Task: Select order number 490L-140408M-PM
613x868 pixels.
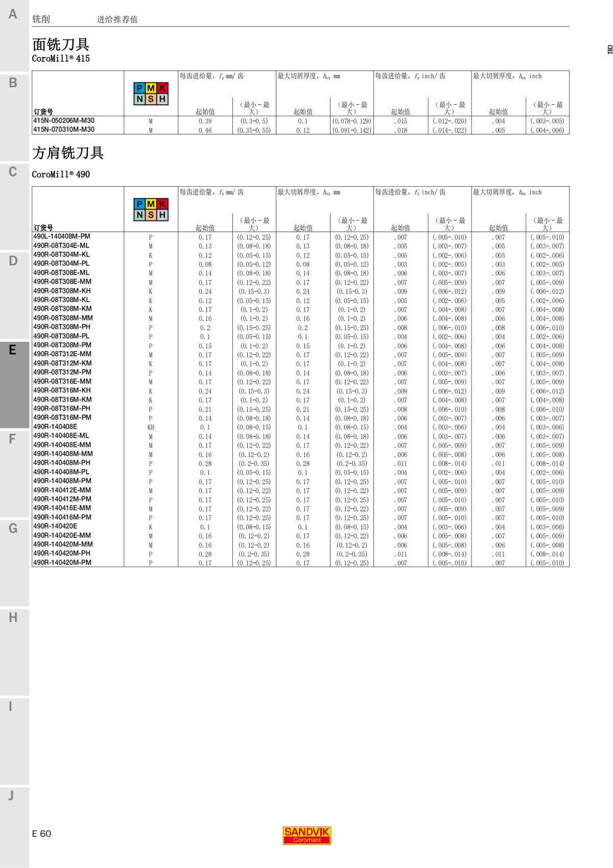Action: (62, 237)
